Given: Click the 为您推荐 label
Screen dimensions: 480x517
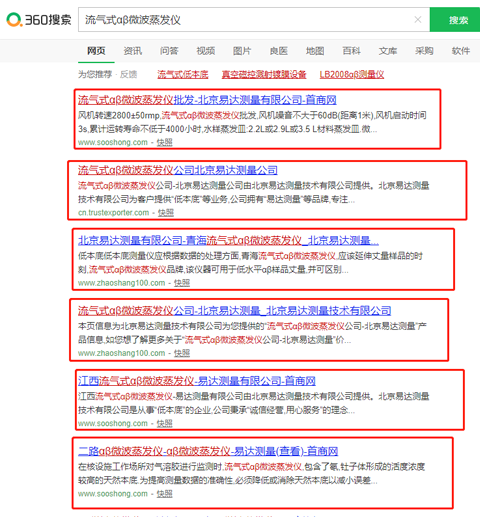Looking at the screenshot, I should click(95, 74).
